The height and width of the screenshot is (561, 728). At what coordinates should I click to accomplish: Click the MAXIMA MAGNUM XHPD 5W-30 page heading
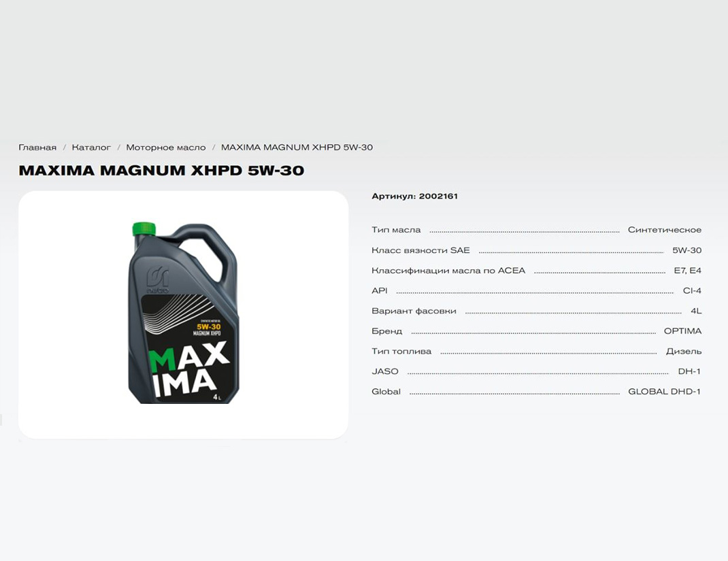point(161,170)
